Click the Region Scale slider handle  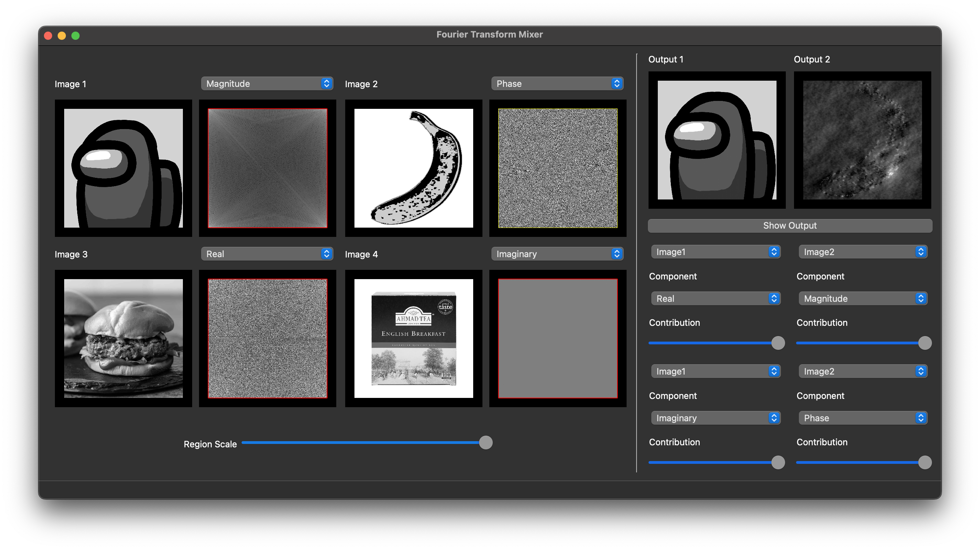[x=486, y=443]
